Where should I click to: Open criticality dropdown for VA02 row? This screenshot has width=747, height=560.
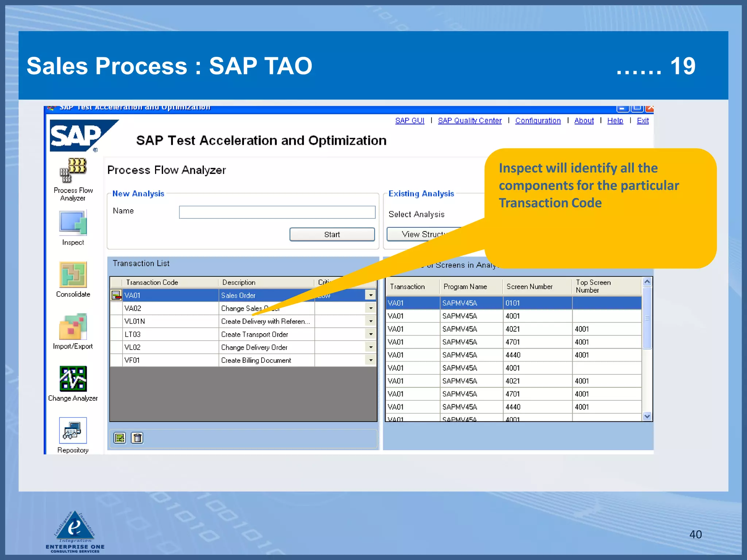(x=371, y=308)
